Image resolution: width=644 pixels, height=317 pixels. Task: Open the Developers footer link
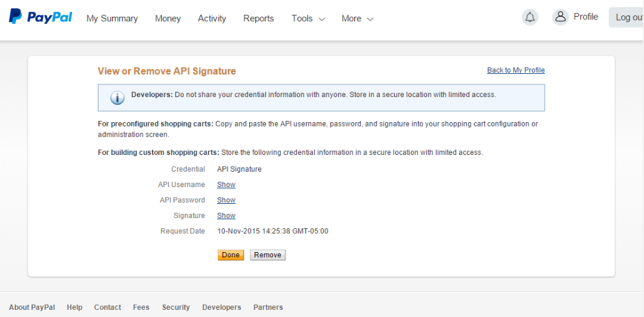(x=222, y=307)
